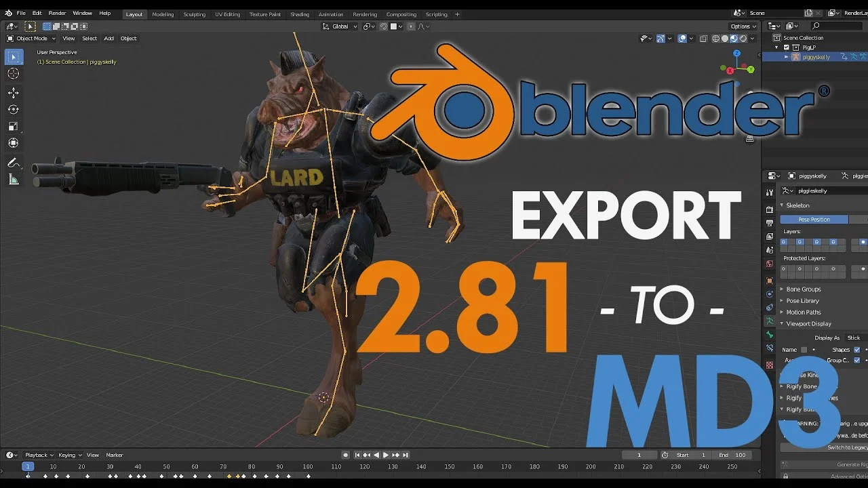Select the Select Box tool

tap(13, 58)
